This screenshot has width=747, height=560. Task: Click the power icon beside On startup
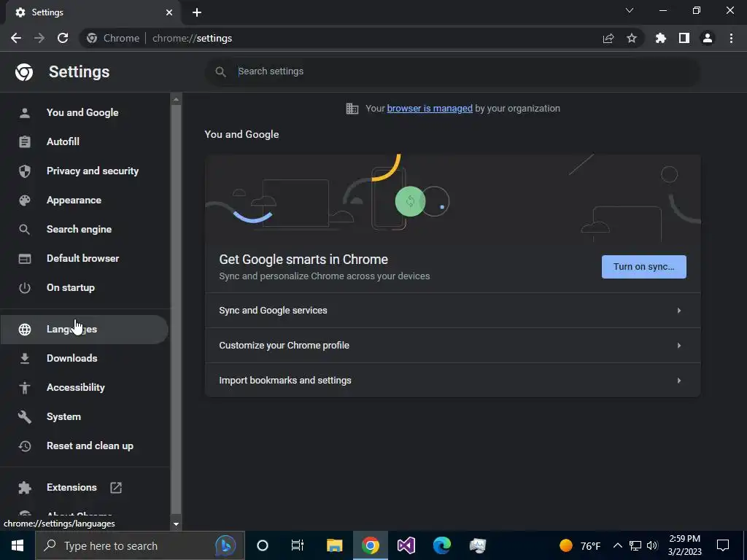(x=24, y=287)
